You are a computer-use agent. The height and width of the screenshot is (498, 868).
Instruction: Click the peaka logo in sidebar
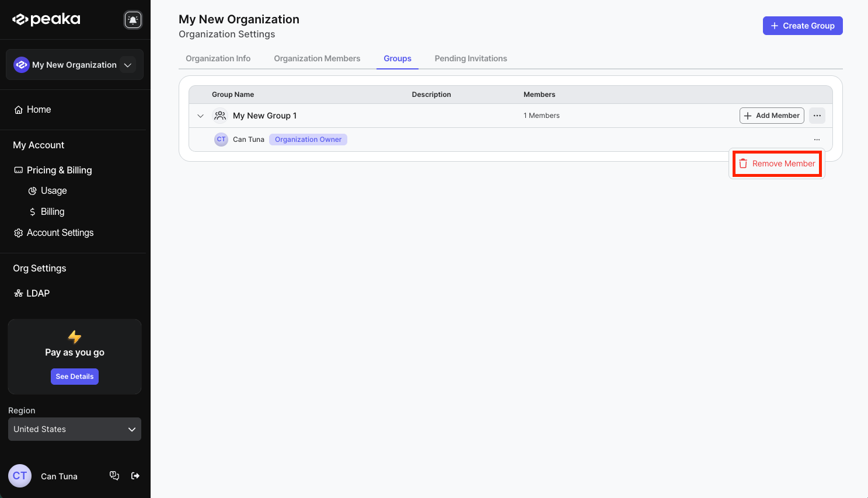point(47,20)
